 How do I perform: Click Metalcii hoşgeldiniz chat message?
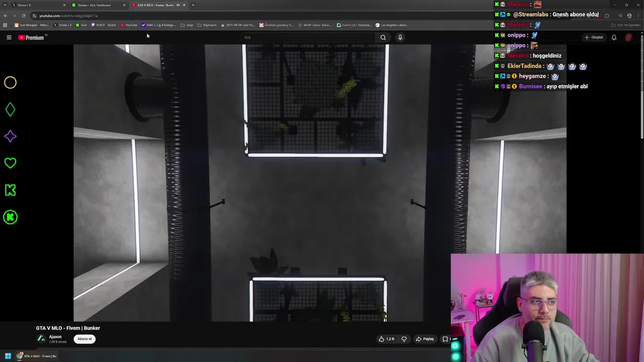click(x=547, y=56)
